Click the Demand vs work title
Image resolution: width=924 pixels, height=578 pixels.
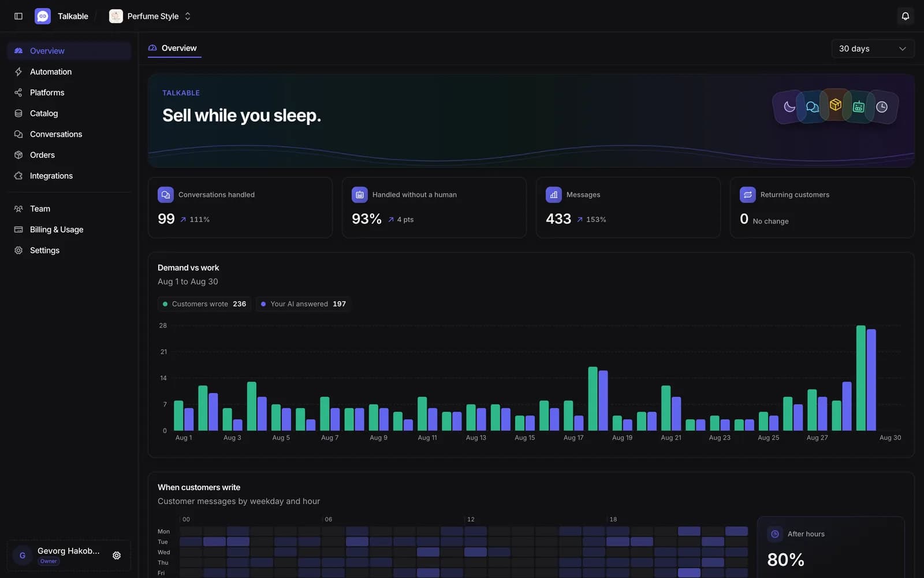point(188,268)
